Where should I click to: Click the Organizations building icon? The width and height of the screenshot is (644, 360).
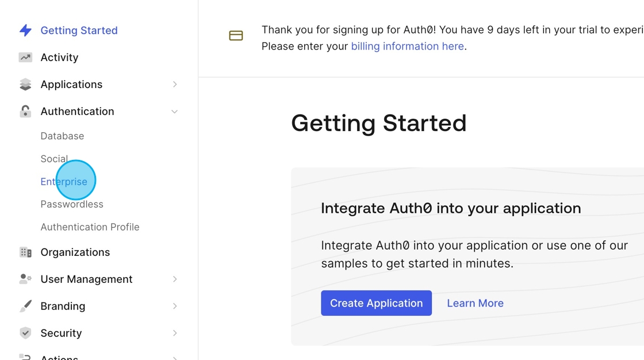tap(25, 252)
